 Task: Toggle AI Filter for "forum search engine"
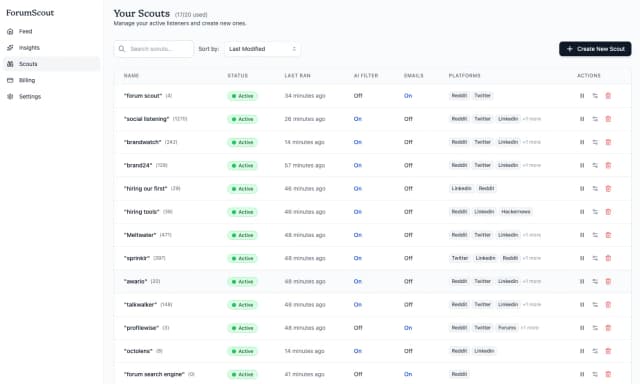[x=358, y=374]
